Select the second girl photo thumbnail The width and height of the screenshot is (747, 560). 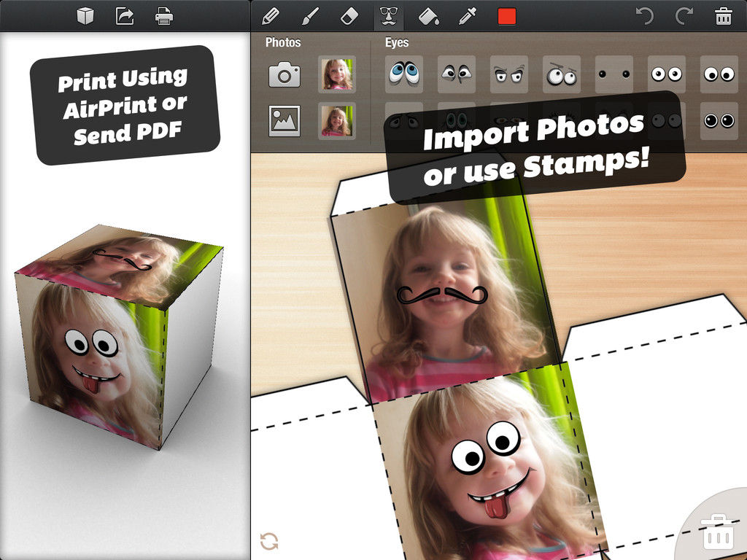point(337,120)
